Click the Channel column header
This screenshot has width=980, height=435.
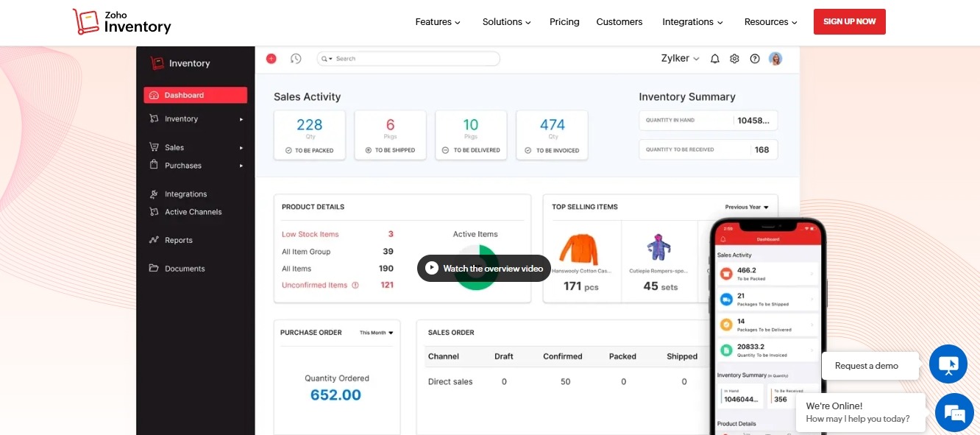tap(444, 356)
